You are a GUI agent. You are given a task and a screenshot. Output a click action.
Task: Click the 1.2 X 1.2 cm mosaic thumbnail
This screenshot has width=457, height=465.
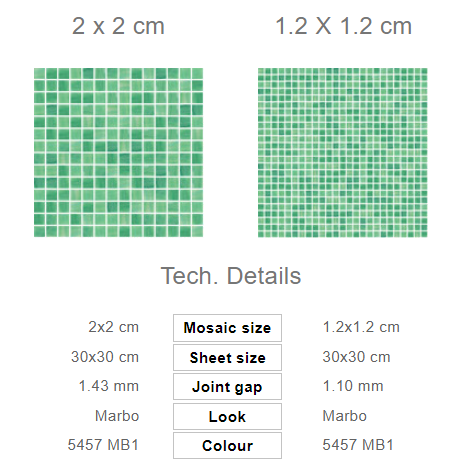[343, 153]
